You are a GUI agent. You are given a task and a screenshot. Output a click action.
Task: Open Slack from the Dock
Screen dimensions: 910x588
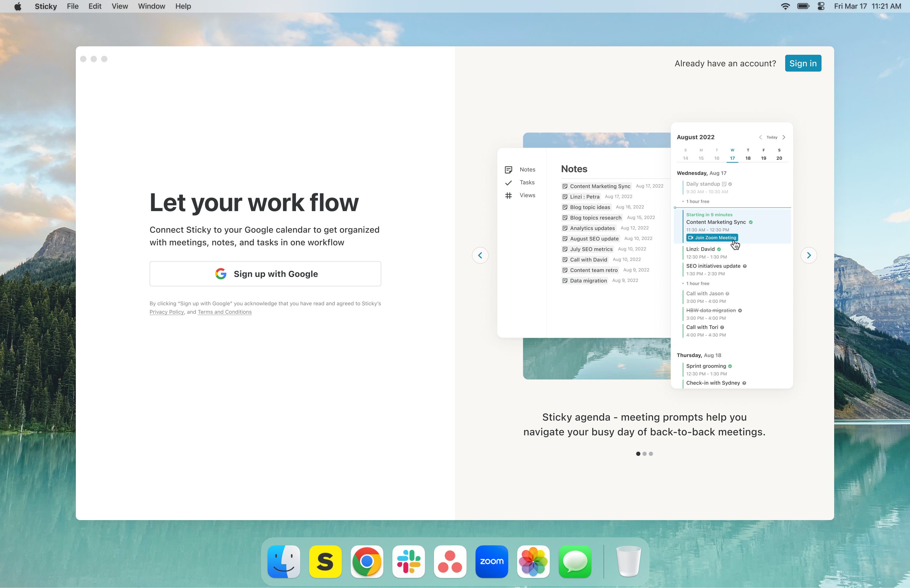408,561
